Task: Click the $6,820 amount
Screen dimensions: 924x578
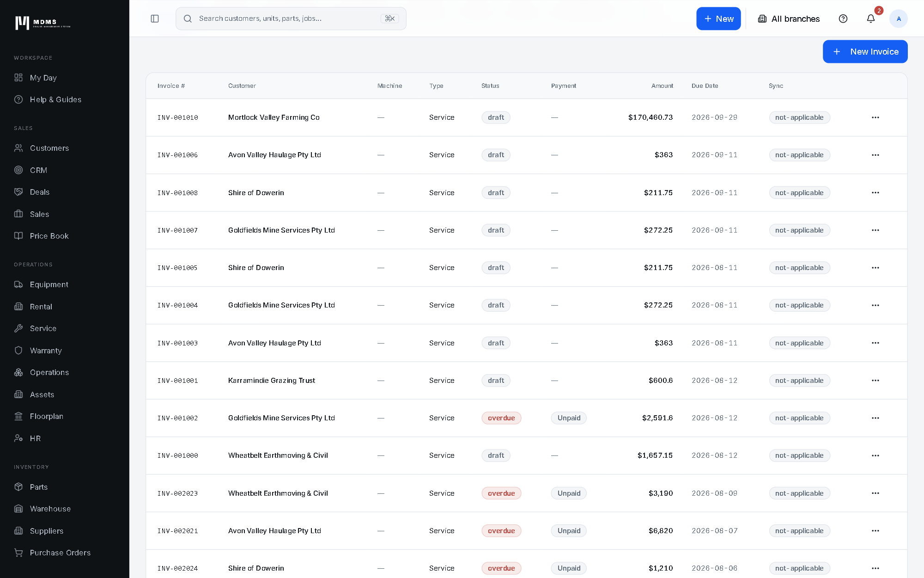Action: (661, 531)
